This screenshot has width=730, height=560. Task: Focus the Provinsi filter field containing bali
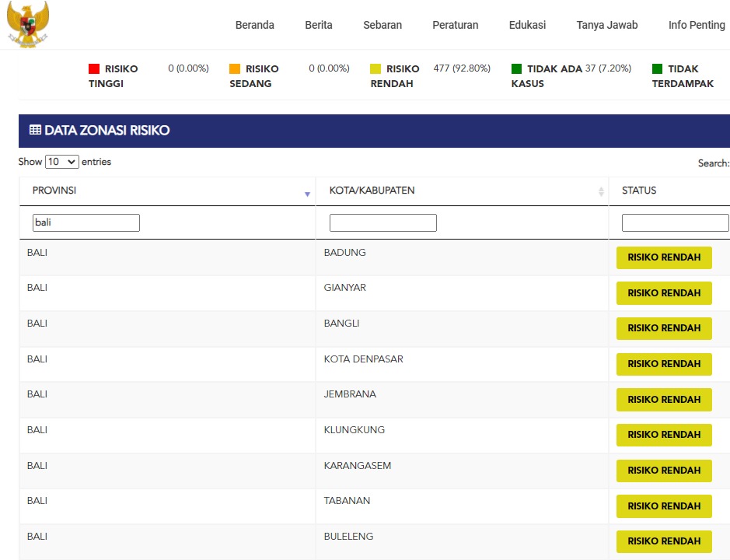[x=86, y=223]
